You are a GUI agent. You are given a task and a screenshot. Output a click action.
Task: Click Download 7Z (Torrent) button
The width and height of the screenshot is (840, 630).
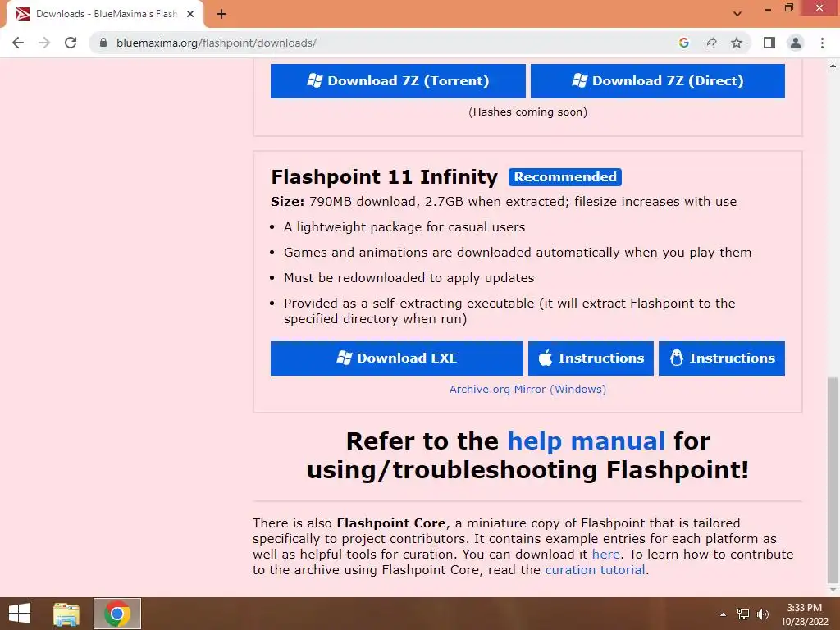(x=398, y=81)
